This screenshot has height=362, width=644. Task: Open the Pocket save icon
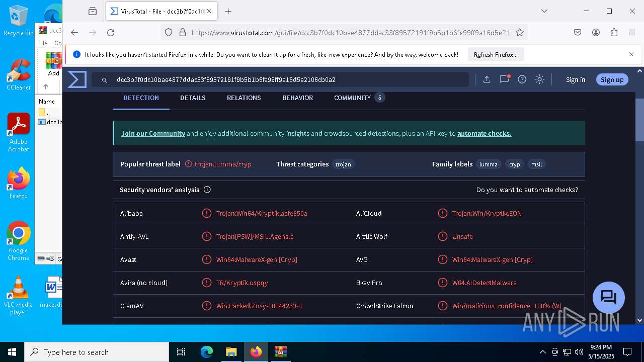(578, 32)
